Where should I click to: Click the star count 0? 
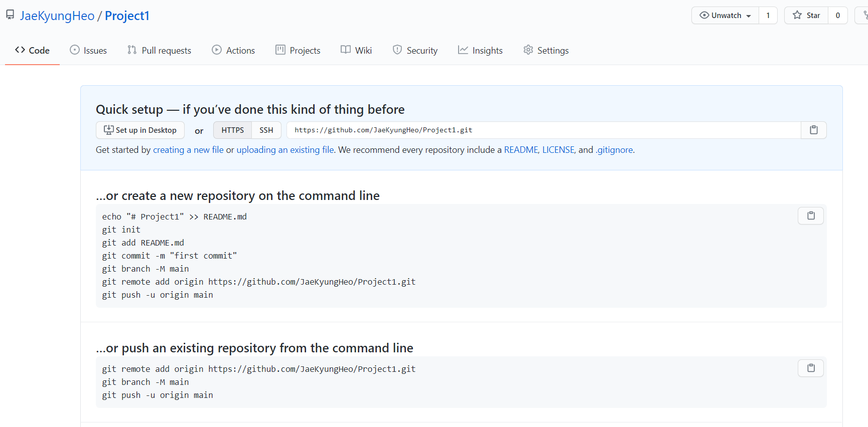[837, 16]
